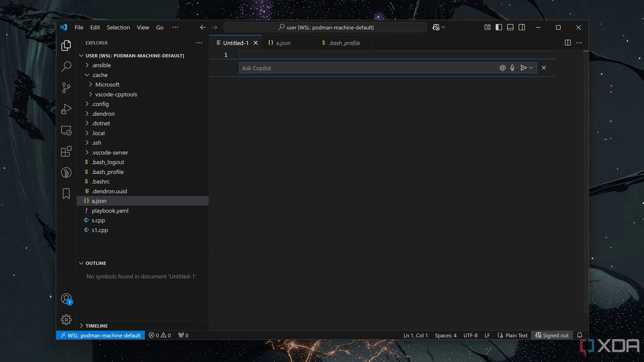Open the Accounts icon with badge
Image resolution: width=644 pixels, height=362 pixels.
(67, 299)
